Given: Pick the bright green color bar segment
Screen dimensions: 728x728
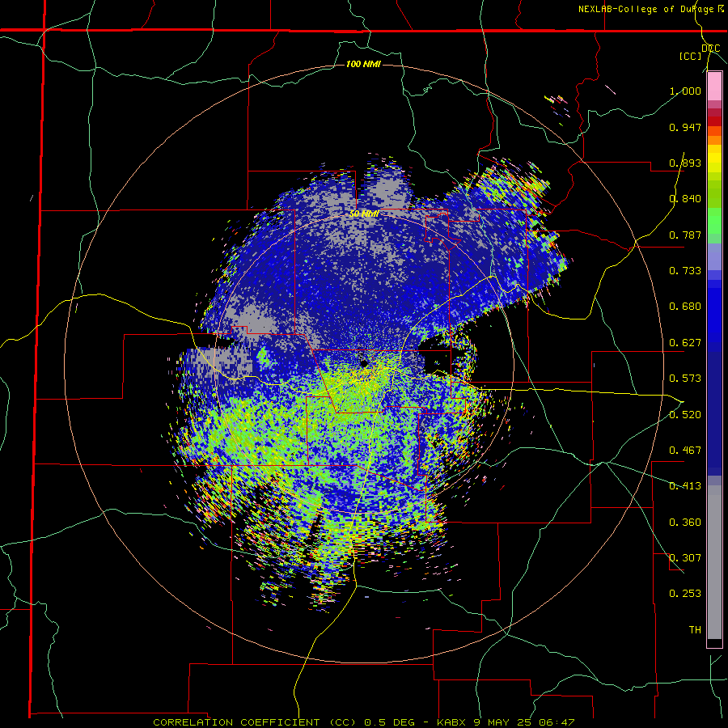Looking at the screenshot, I should click(714, 221).
